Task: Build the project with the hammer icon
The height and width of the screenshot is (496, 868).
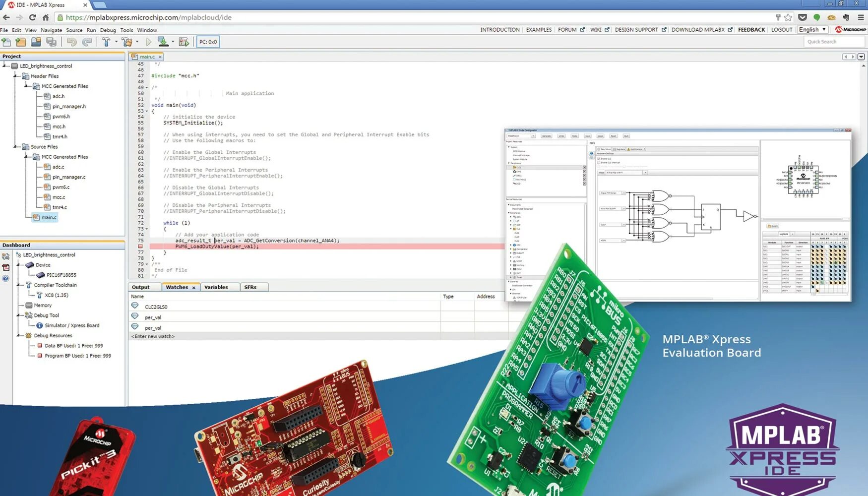Action: pos(106,42)
